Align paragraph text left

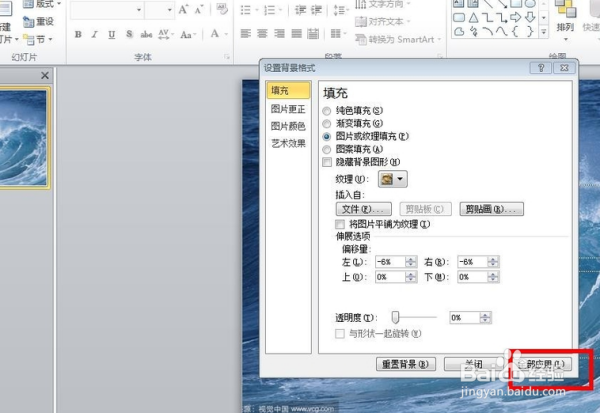pos(245,34)
